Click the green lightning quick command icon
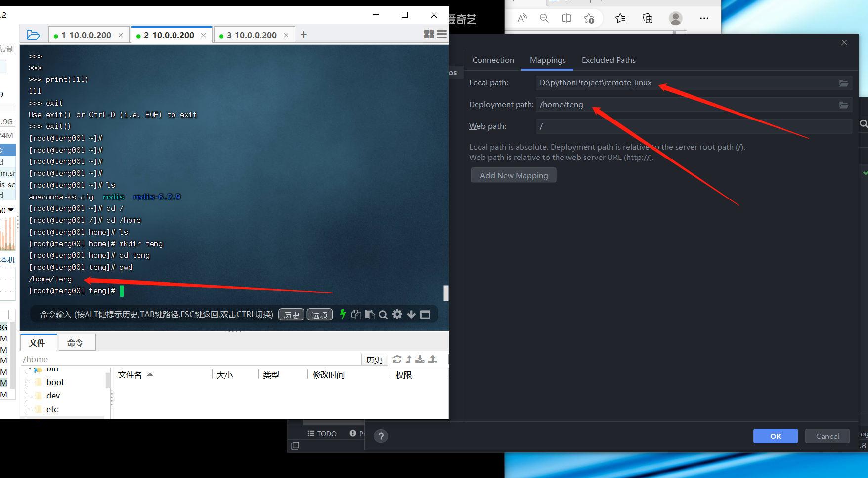Image resolution: width=868 pixels, height=478 pixels. click(343, 314)
